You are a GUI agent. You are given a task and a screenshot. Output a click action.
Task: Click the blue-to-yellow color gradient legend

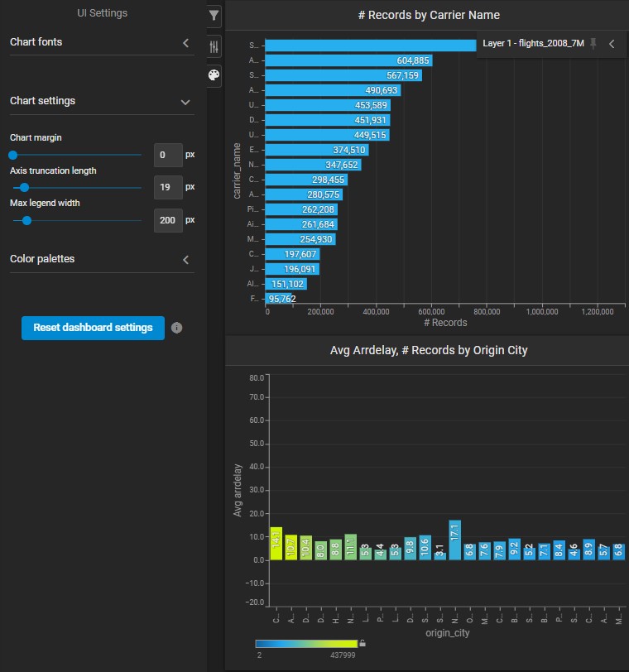pyautogui.click(x=306, y=643)
